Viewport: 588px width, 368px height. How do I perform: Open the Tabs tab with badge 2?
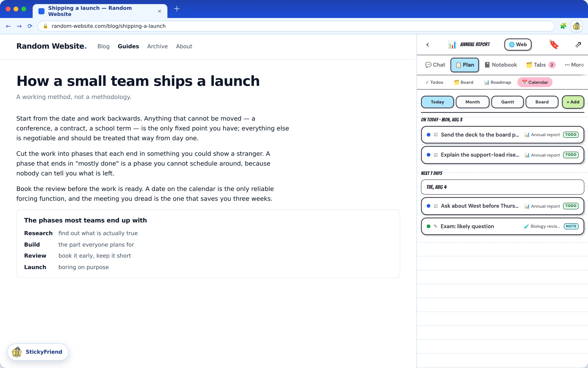(541, 65)
